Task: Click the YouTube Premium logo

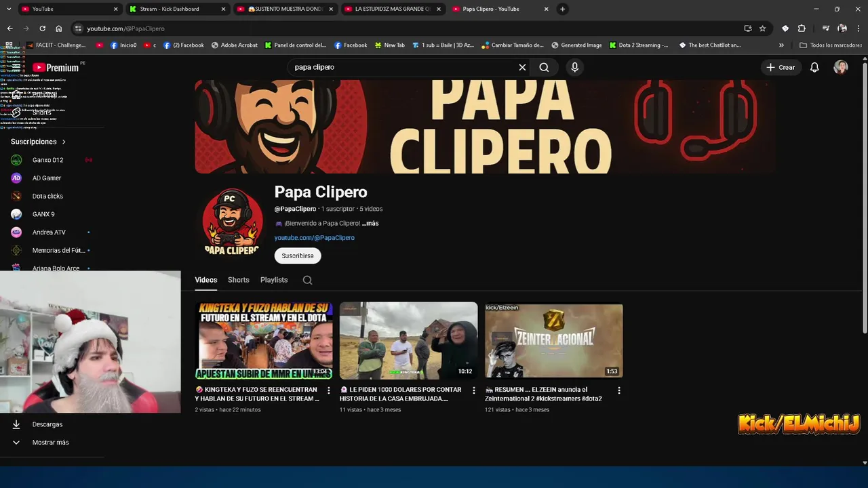Action: click(x=56, y=67)
